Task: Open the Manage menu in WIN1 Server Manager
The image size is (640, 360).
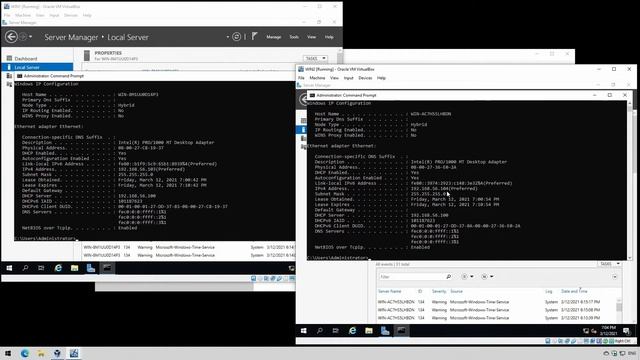Action: tap(273, 37)
